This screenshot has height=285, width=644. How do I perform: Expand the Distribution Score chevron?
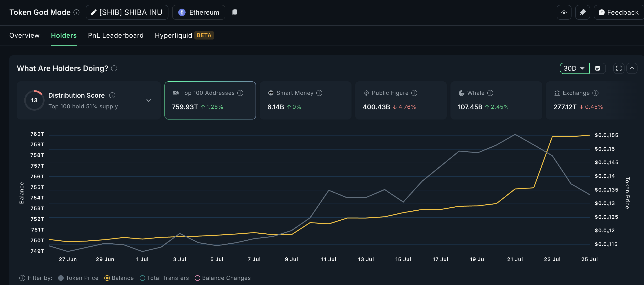(148, 100)
